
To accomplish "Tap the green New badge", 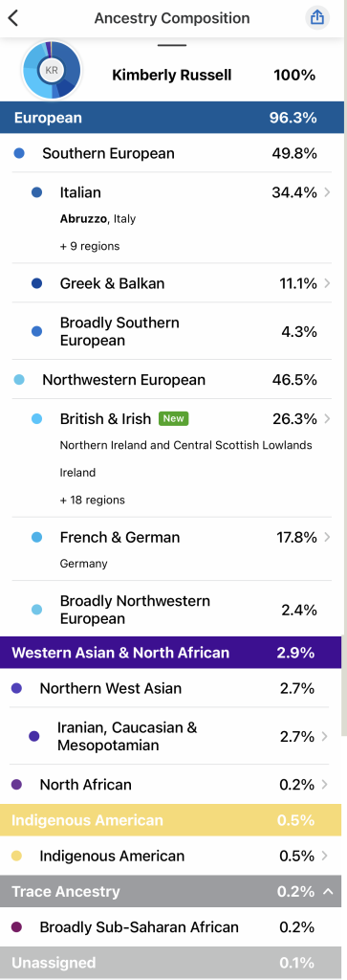I will coord(174,419).
